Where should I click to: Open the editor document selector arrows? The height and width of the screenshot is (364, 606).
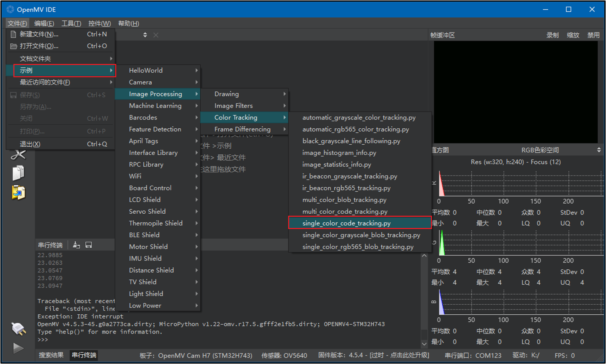pos(145,35)
